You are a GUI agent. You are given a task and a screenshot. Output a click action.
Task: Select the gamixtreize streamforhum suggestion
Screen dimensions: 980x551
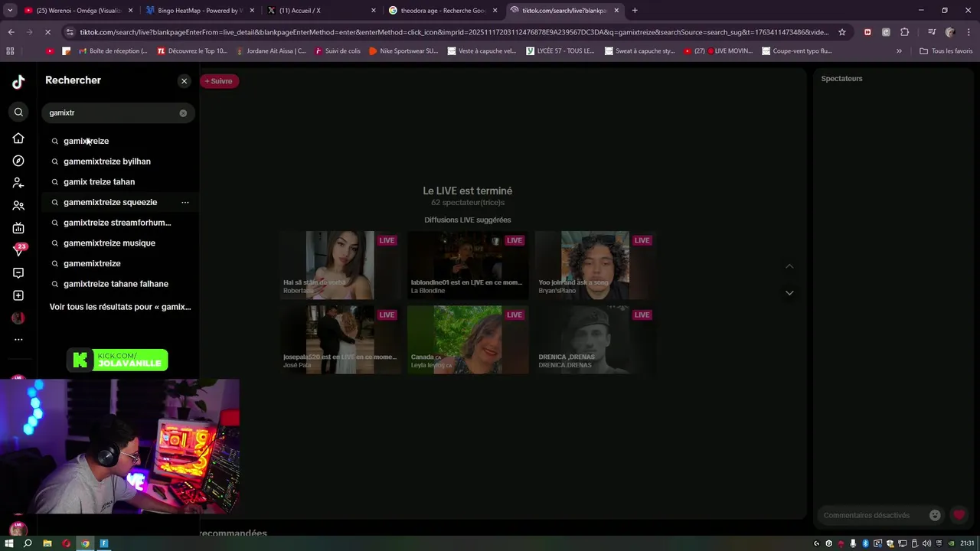coord(116,223)
